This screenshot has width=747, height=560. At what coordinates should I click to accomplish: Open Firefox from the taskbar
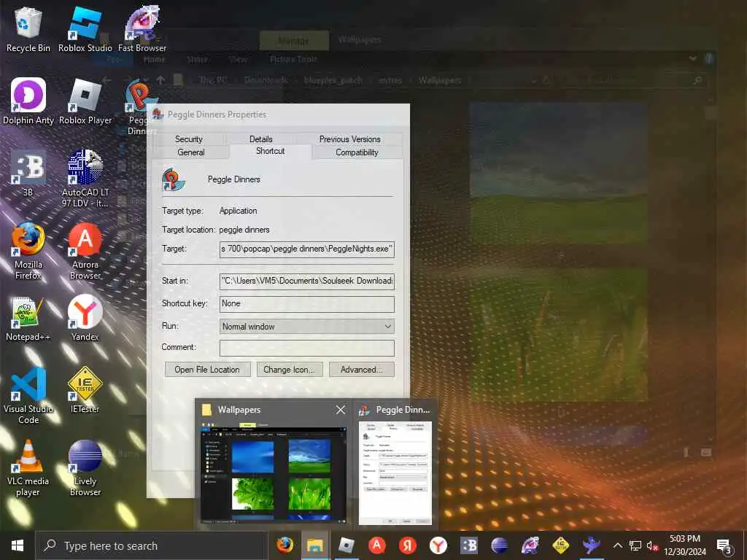(x=285, y=545)
